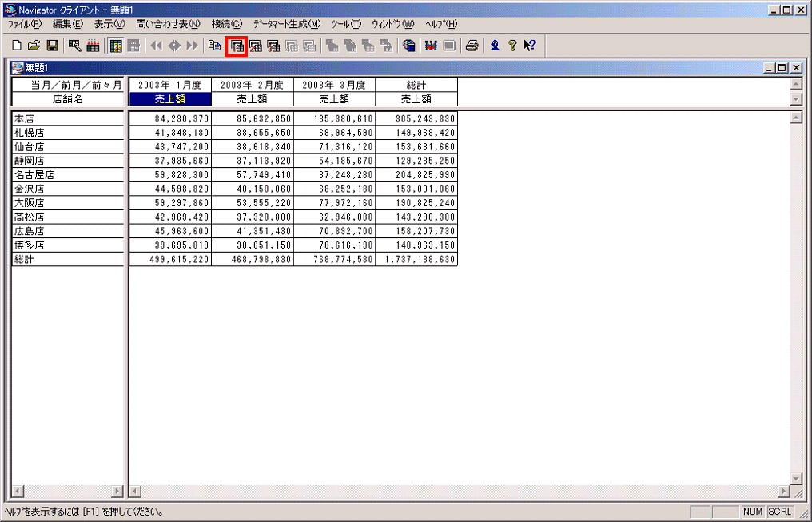Click the Copy icon in the toolbar
812x522 pixels.
[214, 46]
